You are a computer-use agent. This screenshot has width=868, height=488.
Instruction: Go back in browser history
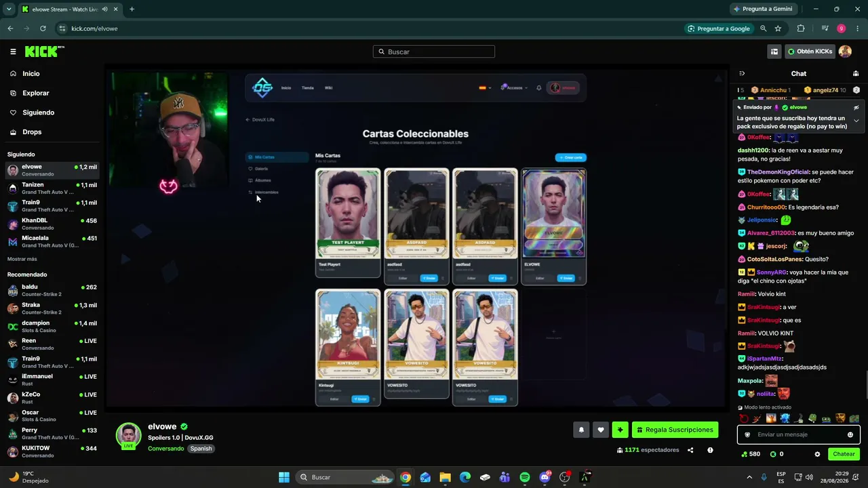coord(10,28)
